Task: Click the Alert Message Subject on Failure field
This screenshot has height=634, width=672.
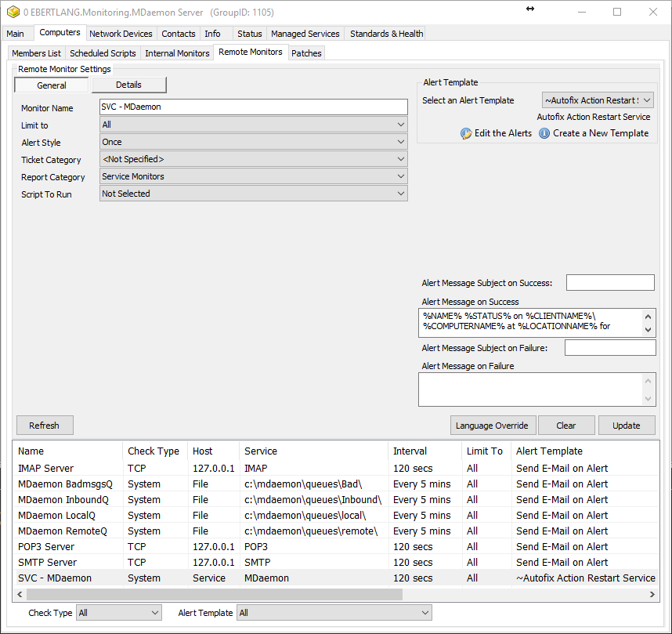Action: pyautogui.click(x=609, y=347)
